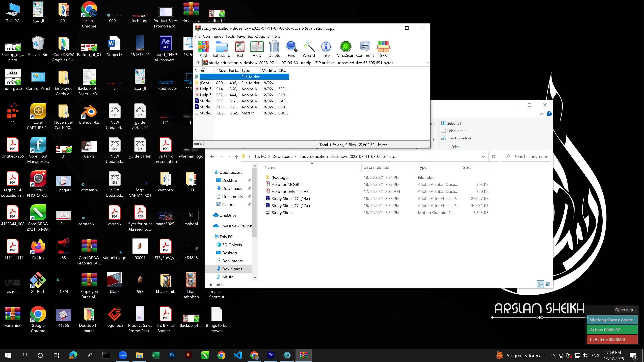The height and width of the screenshot is (362, 644).
Task: Select Help for only use AE file
Action: 290,191
